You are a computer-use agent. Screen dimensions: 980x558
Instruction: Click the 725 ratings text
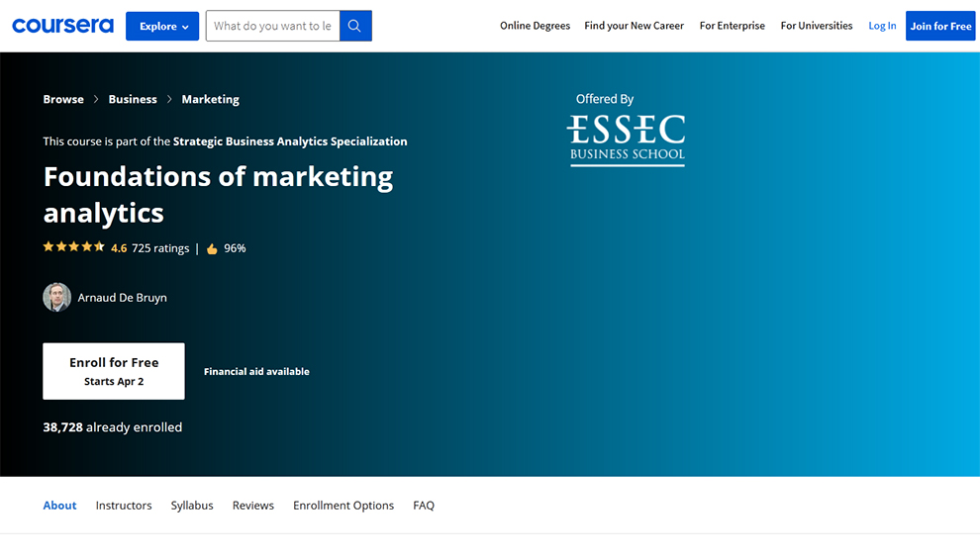[x=160, y=248]
